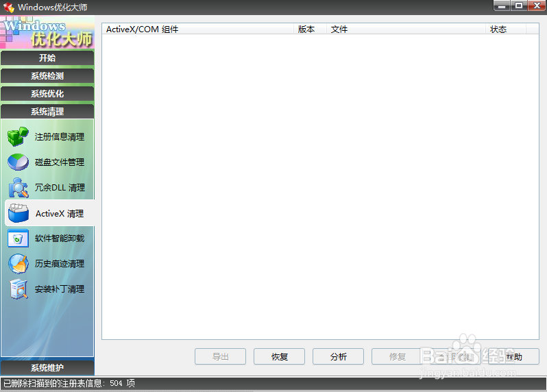Select 冗余DLL 清理 puzzle magnifier icon
The width and height of the screenshot is (547, 392).
pyautogui.click(x=18, y=188)
